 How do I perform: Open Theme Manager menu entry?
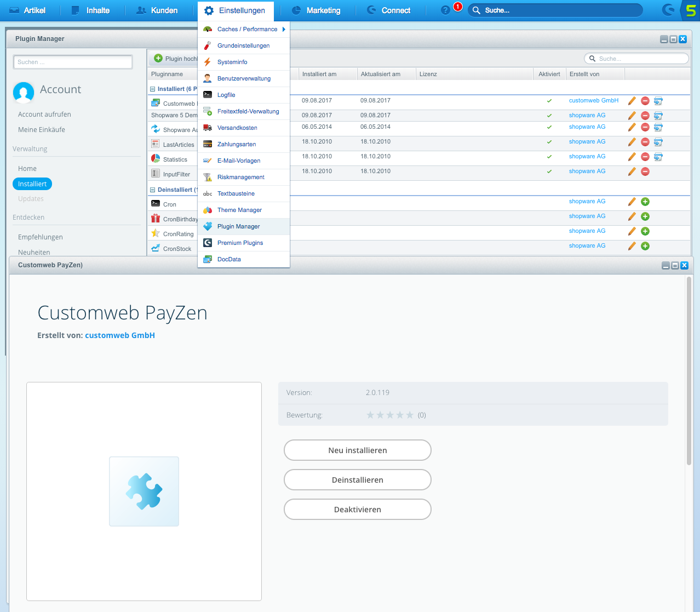tap(244, 210)
